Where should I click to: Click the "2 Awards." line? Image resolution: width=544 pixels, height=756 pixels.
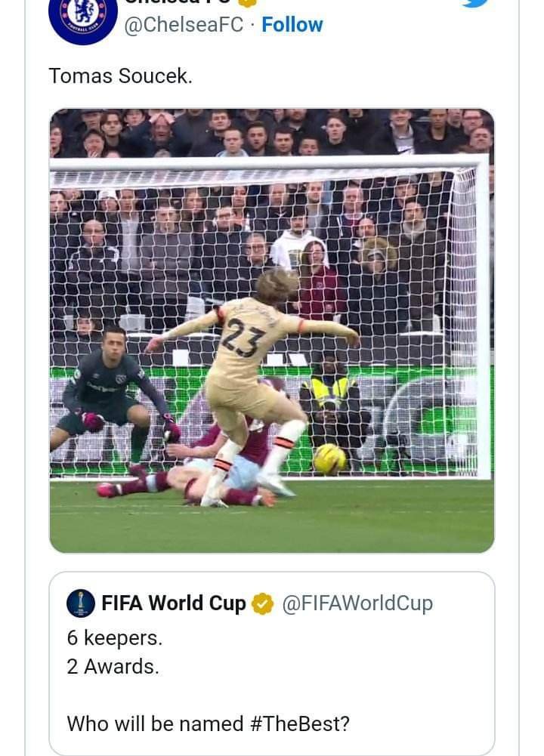point(113,667)
